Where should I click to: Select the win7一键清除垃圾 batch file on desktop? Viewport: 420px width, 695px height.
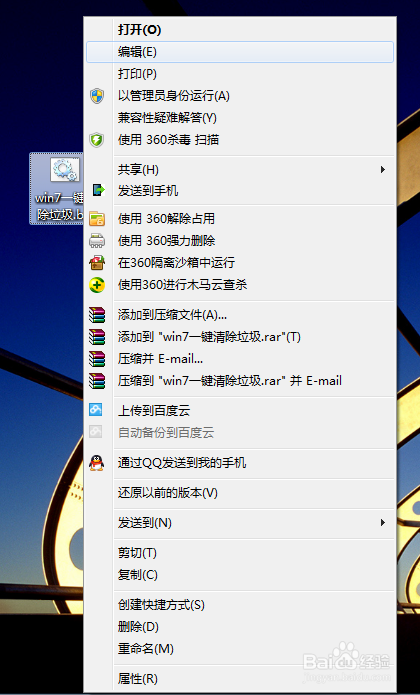(x=57, y=188)
